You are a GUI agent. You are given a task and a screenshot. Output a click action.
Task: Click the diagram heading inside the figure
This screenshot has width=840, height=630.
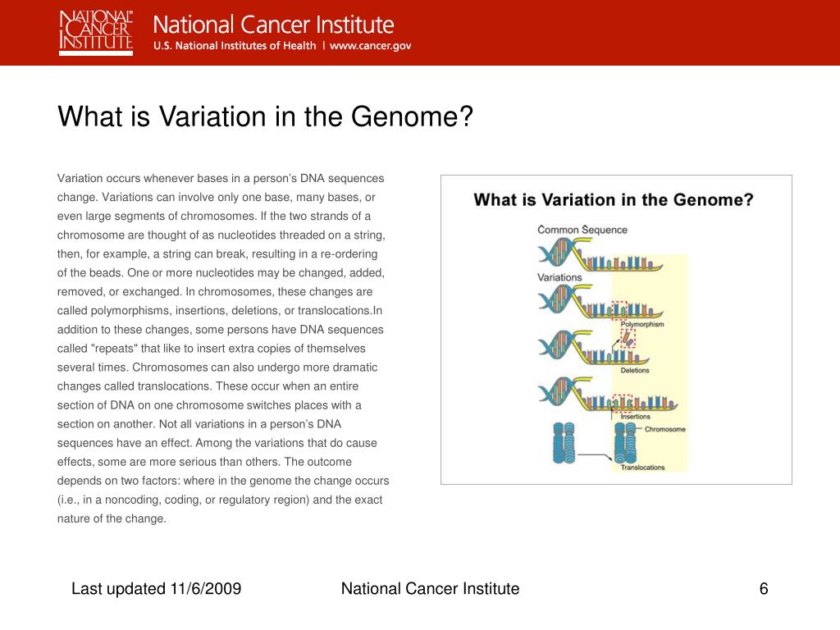(x=614, y=200)
